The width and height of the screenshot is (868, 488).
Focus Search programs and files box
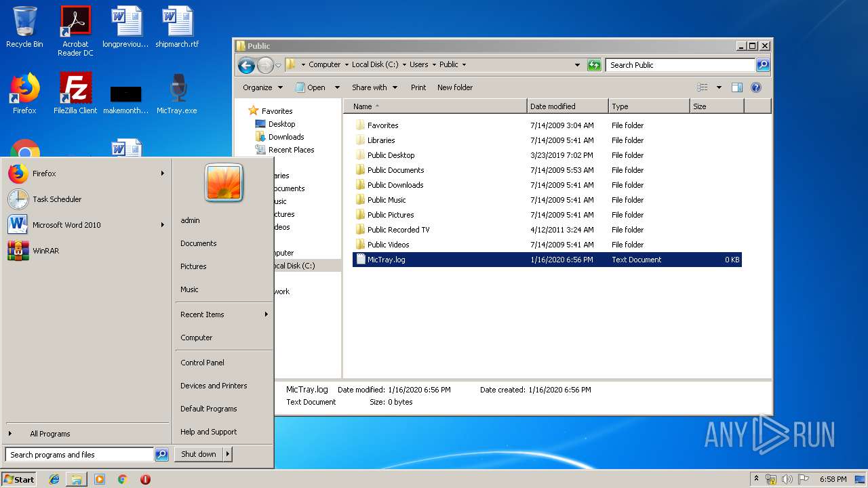coord(79,455)
